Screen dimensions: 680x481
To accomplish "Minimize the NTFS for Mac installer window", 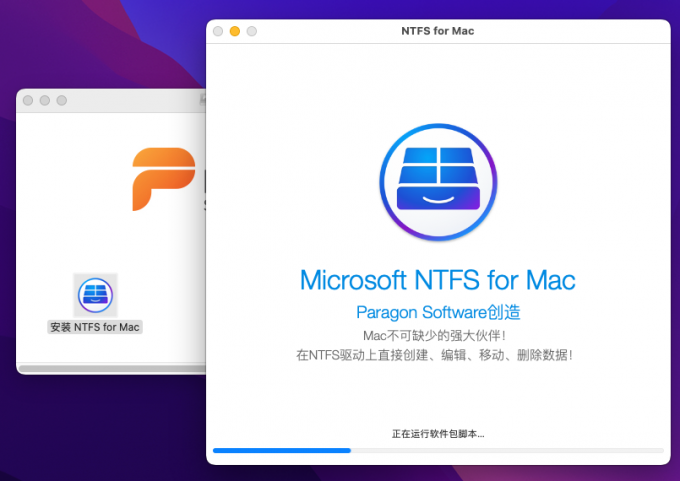I will [x=235, y=31].
